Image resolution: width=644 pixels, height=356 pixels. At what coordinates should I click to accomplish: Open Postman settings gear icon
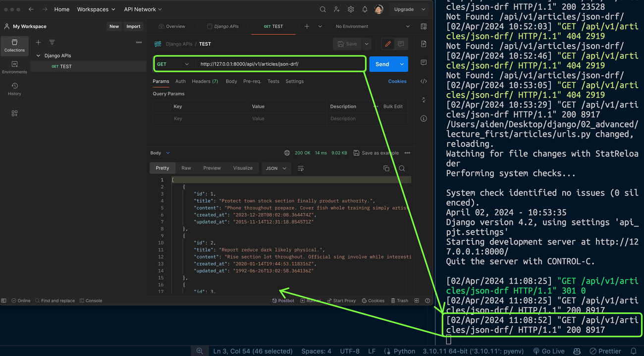pos(351,9)
